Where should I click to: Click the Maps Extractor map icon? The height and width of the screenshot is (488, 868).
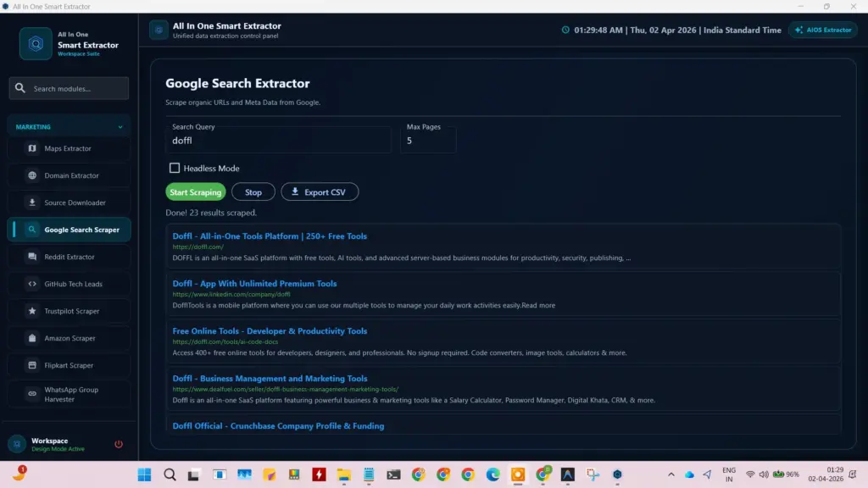32,148
